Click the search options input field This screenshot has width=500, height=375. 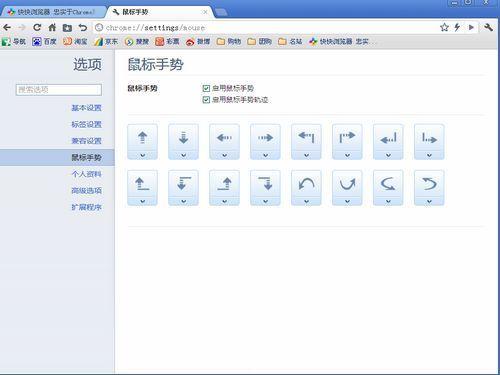[59, 90]
